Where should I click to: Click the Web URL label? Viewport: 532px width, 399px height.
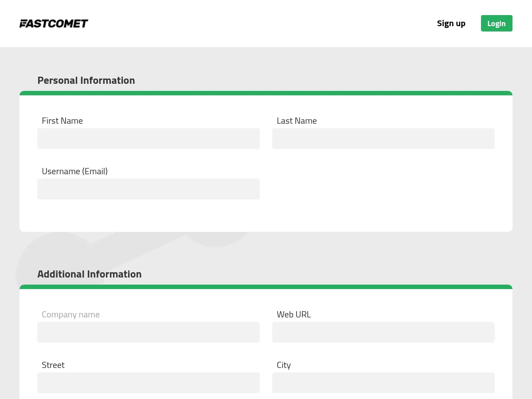[x=294, y=314]
